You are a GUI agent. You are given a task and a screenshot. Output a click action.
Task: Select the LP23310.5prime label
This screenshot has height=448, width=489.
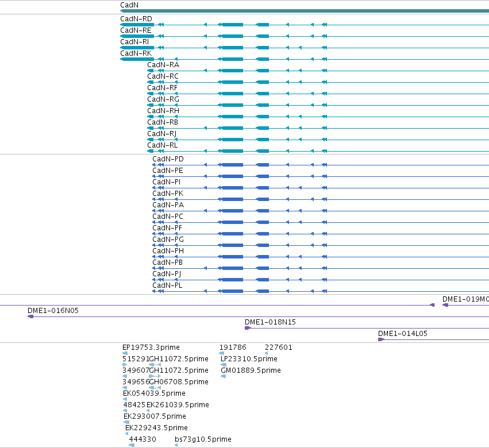click(x=249, y=359)
